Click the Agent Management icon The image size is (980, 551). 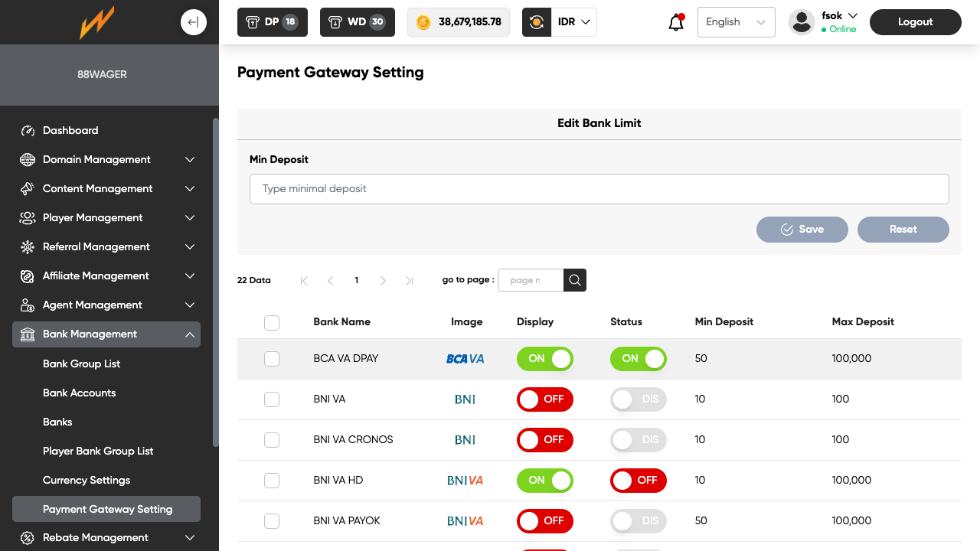point(28,305)
